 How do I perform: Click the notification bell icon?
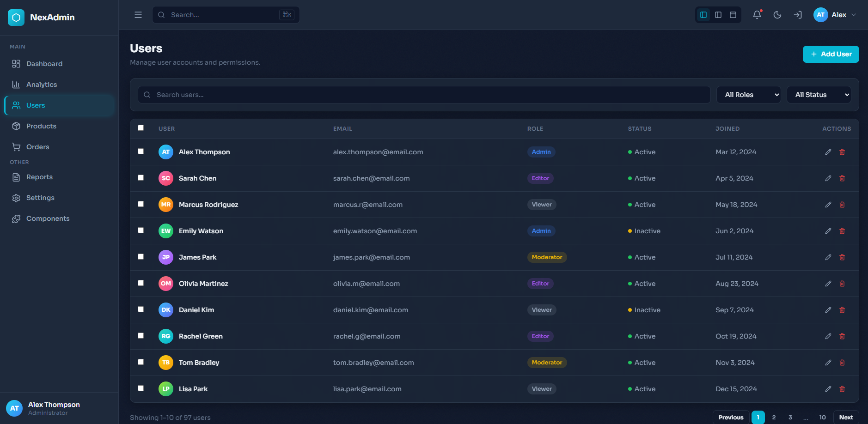click(757, 15)
